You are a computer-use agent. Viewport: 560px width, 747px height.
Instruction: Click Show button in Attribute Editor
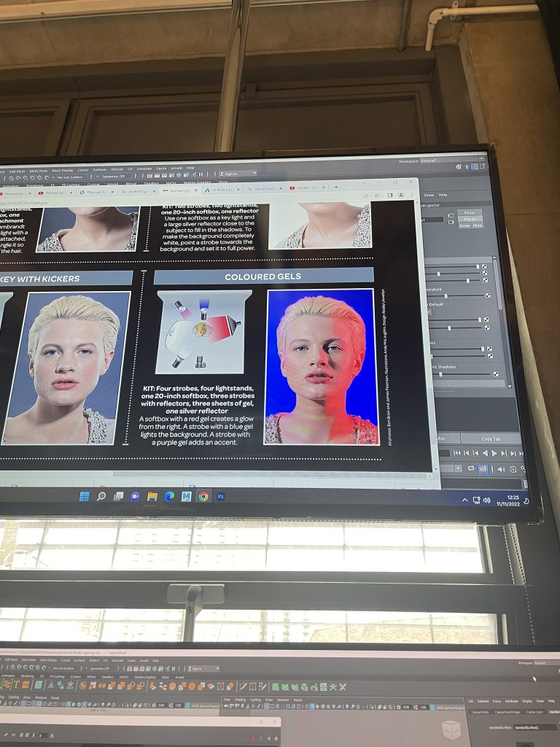point(464,225)
